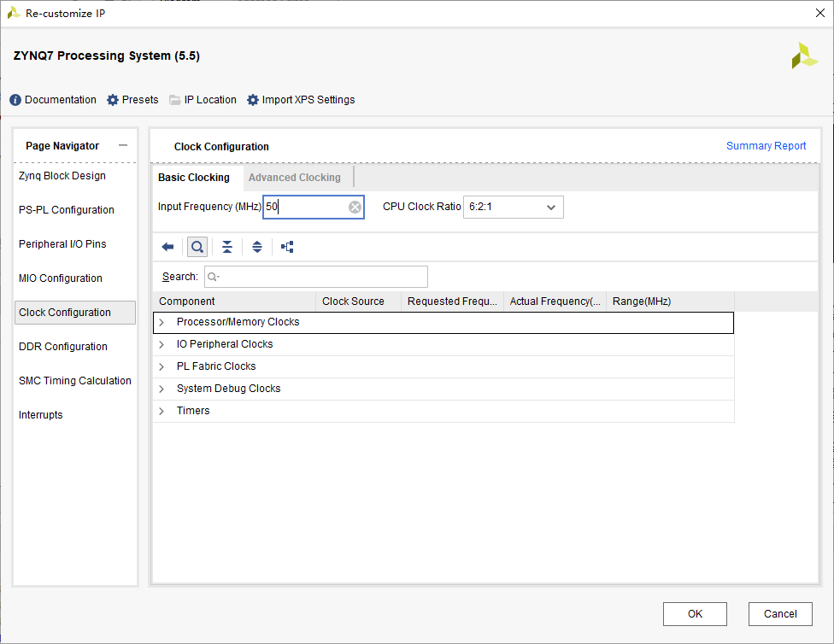Switch to the Basic Clocking tab
This screenshot has width=834, height=644.
click(194, 178)
